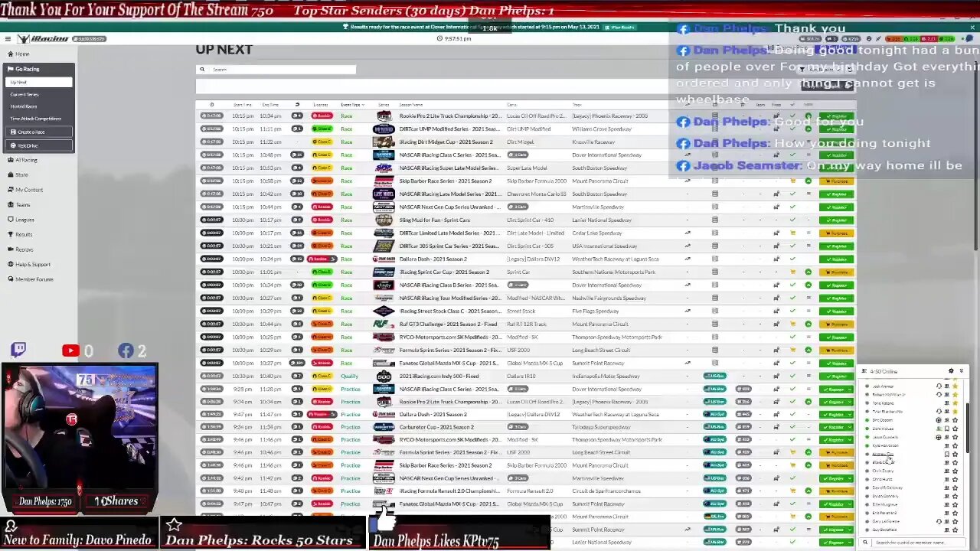Open Help & Support in sidebar
This screenshot has width=980, height=551.
click(x=28, y=264)
